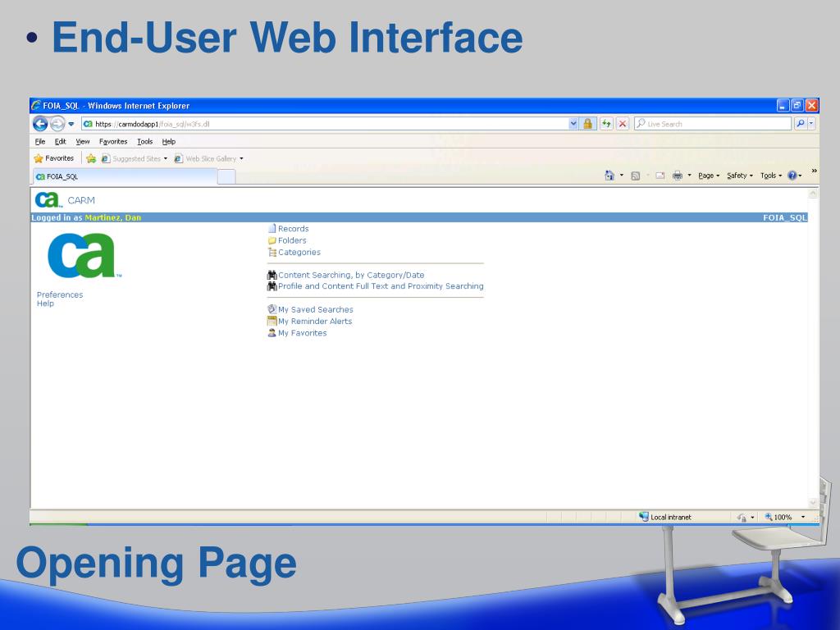Click the yellow Folders icon
Viewport: 840px width, 630px height.
(x=272, y=240)
